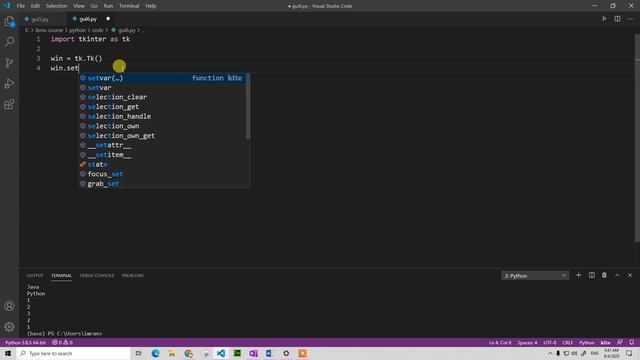The image size is (640, 360).
Task: Open the terminal selector dropdown '2: Python'
Action: tap(535, 276)
